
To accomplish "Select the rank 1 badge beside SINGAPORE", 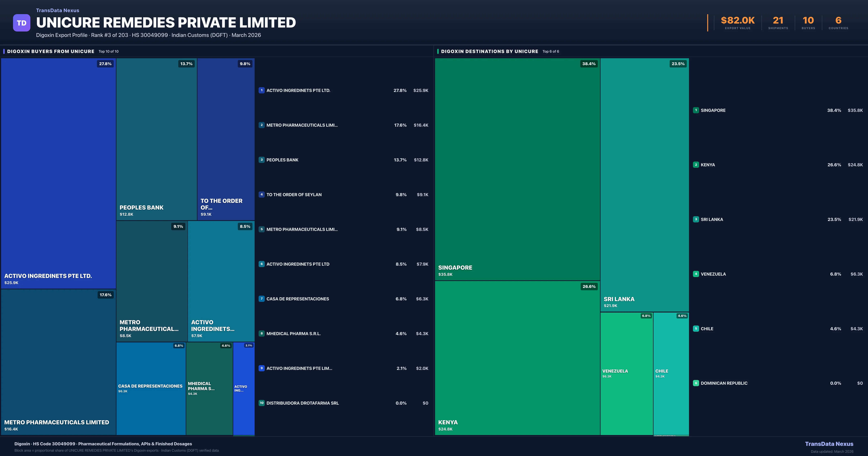I will [x=695, y=110].
